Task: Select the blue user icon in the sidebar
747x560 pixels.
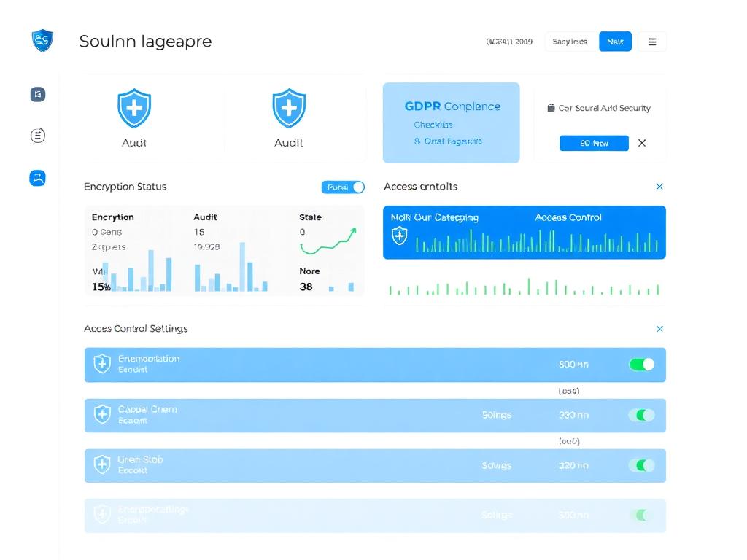Action: click(x=37, y=177)
